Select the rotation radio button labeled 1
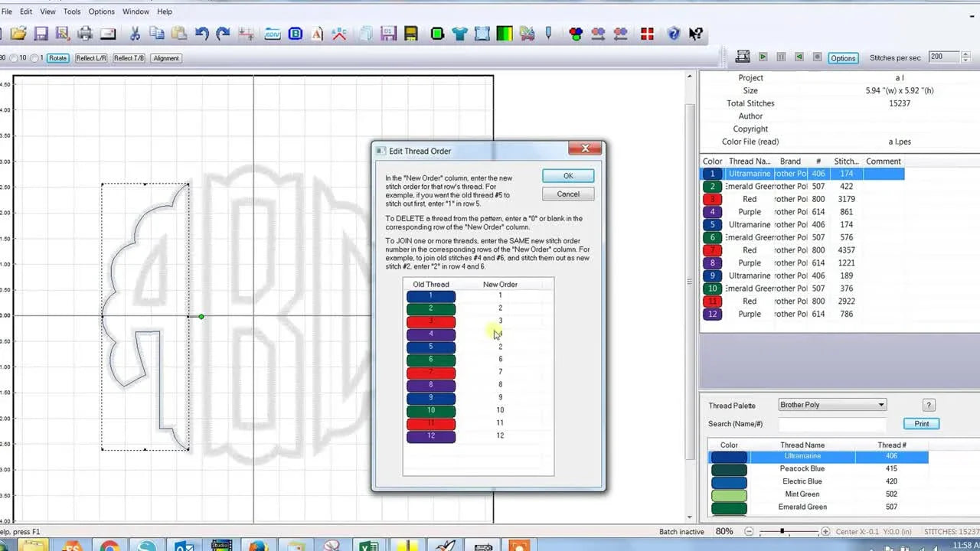Image resolution: width=980 pixels, height=551 pixels. pyautogui.click(x=33, y=58)
